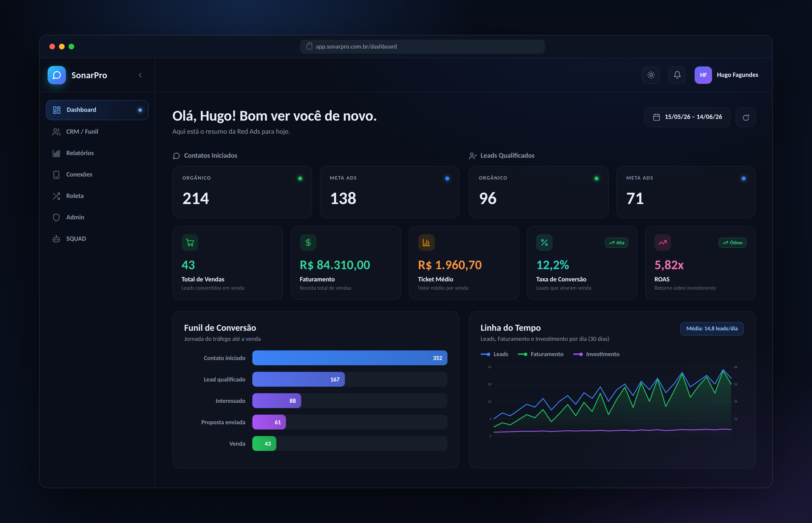Open CRM / Funil in the sidebar
Image resolution: width=812 pixels, height=523 pixels.
click(x=97, y=132)
